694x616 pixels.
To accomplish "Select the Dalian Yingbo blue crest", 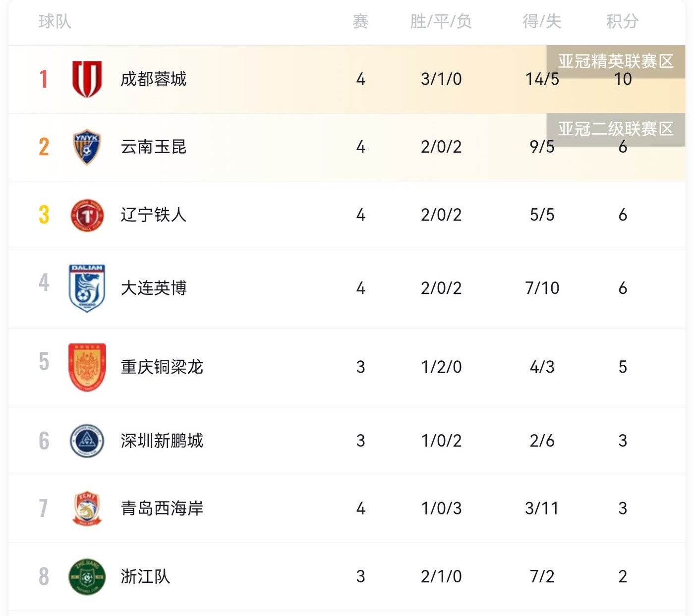I will click(87, 288).
